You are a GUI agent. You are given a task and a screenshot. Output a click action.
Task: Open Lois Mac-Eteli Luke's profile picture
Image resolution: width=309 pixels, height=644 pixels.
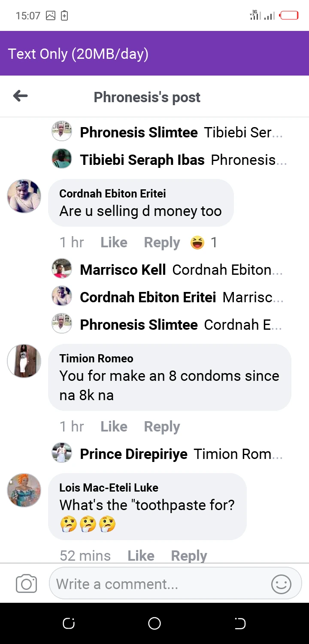coord(24,490)
